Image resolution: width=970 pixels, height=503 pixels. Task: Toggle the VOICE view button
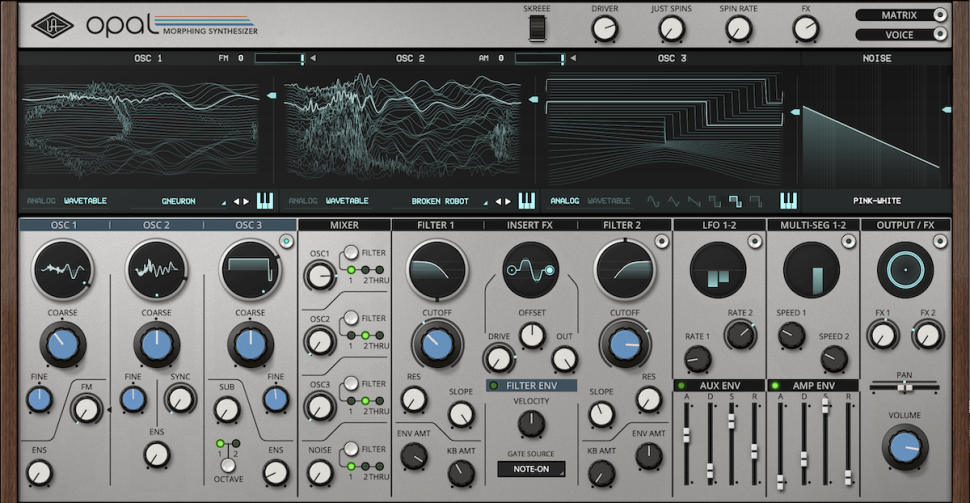pos(902,35)
